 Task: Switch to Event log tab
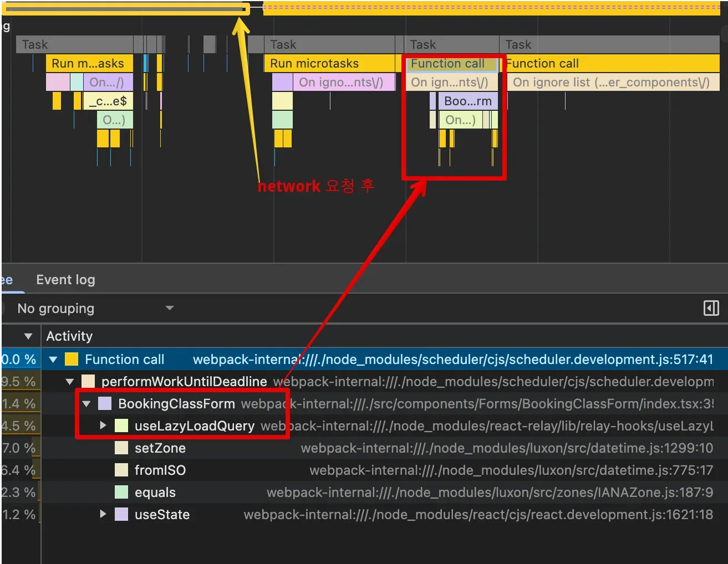point(65,280)
